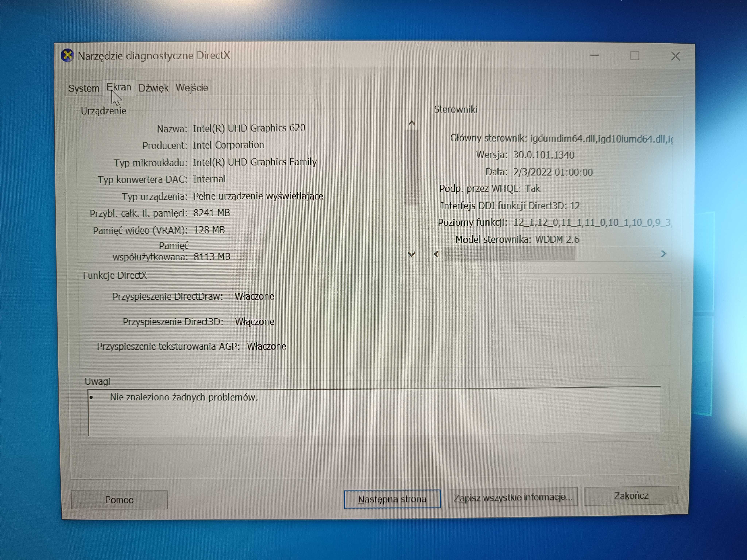Viewport: 747px width, 560px height.
Task: Click the Pomoc button
Action: point(119,500)
